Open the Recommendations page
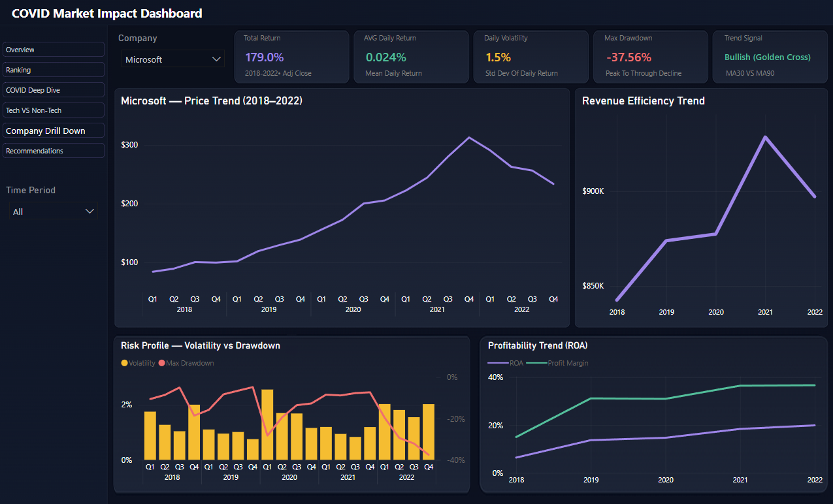The image size is (833, 504). click(54, 151)
